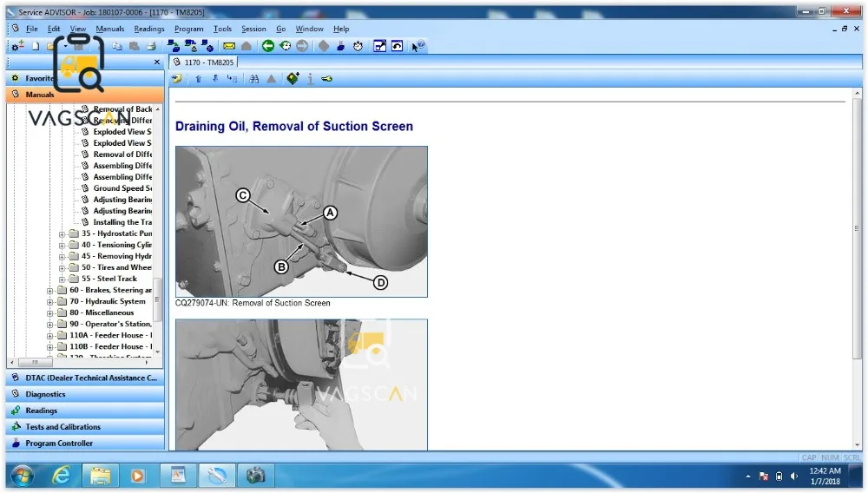Open the Readings menu

(149, 29)
